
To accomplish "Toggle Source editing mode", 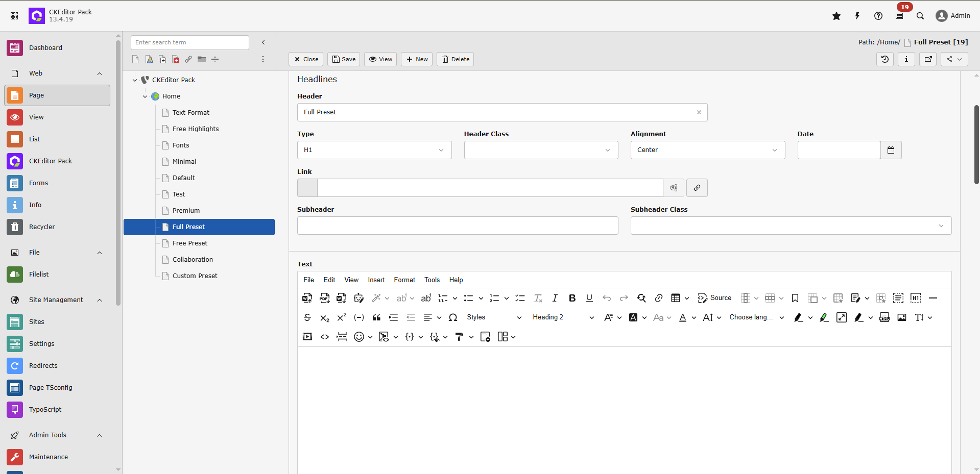I will (714, 298).
